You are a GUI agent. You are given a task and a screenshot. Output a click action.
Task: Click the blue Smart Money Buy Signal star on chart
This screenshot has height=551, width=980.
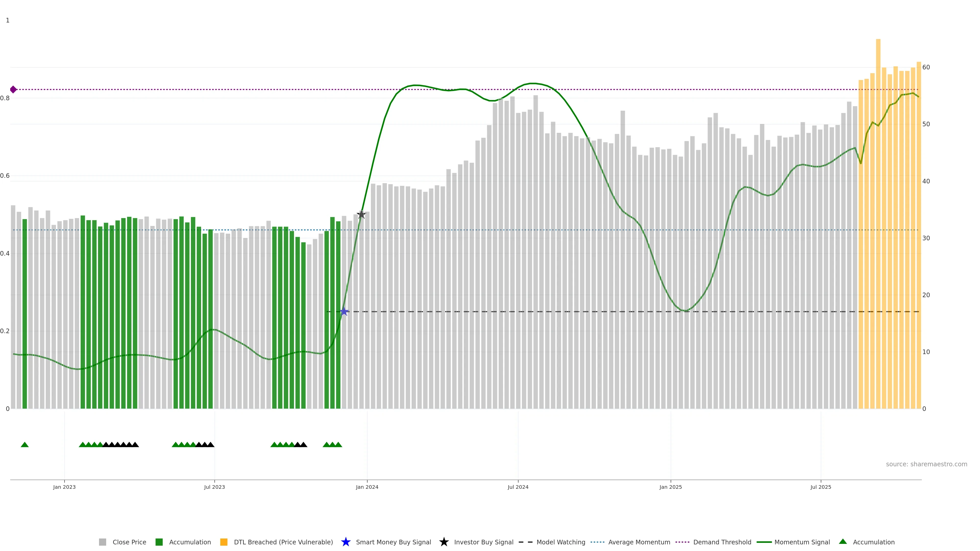click(x=344, y=311)
